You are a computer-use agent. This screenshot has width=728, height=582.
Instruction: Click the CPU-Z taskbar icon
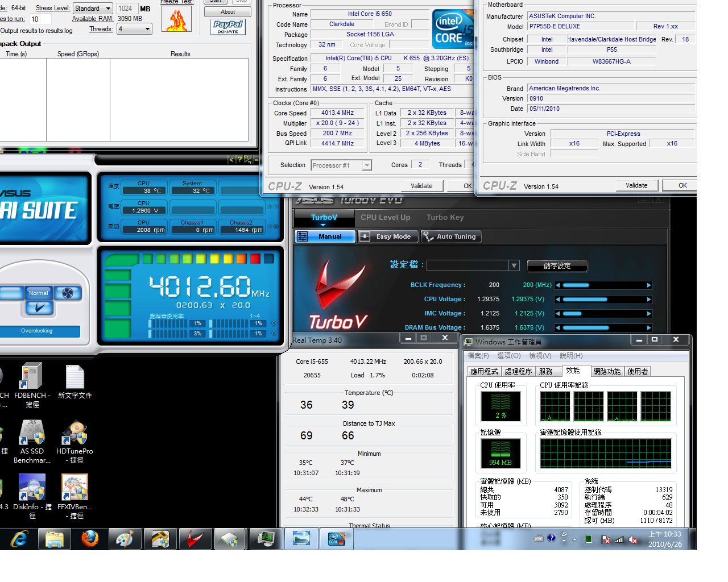click(x=336, y=539)
